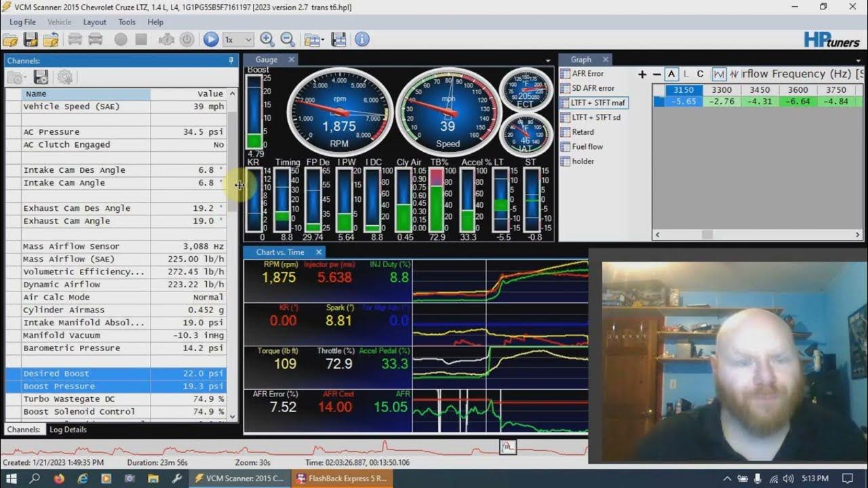Click the grey power icon in toolbar
The image size is (868, 488).
[x=186, y=39]
